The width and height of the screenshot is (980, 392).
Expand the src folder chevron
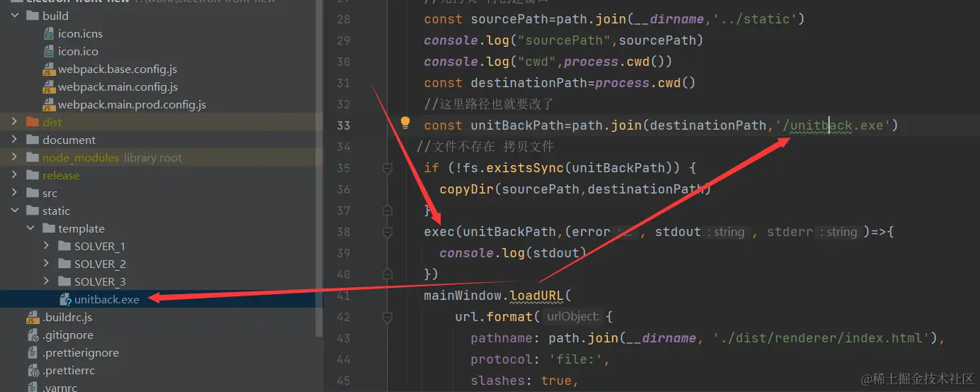pyautogui.click(x=14, y=193)
